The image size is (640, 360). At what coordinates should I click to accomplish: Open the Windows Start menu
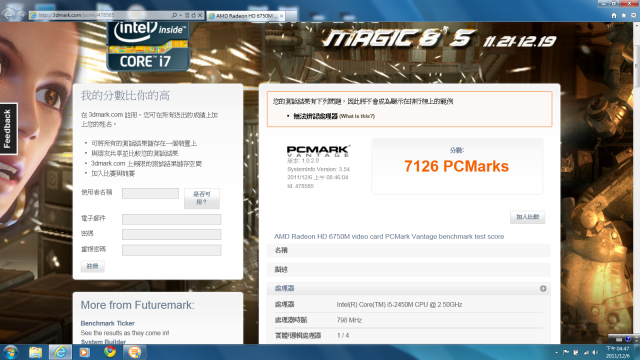coord(10,352)
